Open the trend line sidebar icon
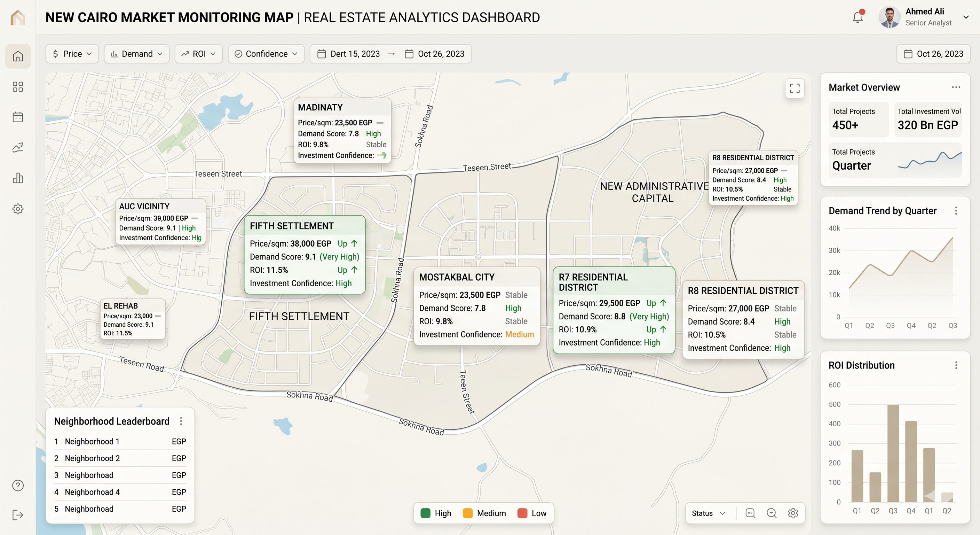Viewport: 980px width, 535px height. (x=18, y=147)
